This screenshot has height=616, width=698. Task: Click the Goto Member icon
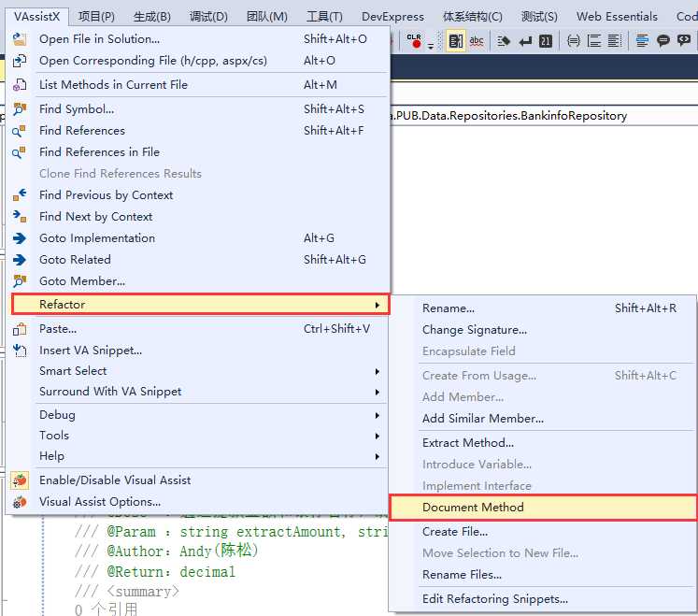(20, 281)
